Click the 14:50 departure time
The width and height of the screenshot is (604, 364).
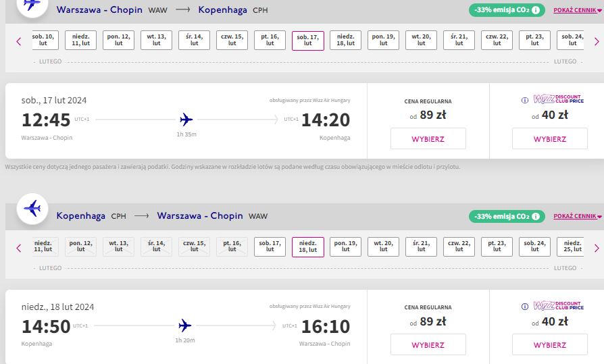(x=46, y=326)
